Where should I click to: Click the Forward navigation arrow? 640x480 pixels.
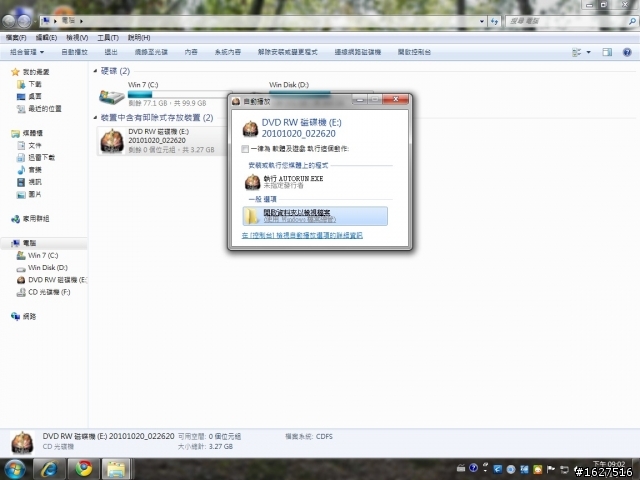pyautogui.click(x=24, y=21)
